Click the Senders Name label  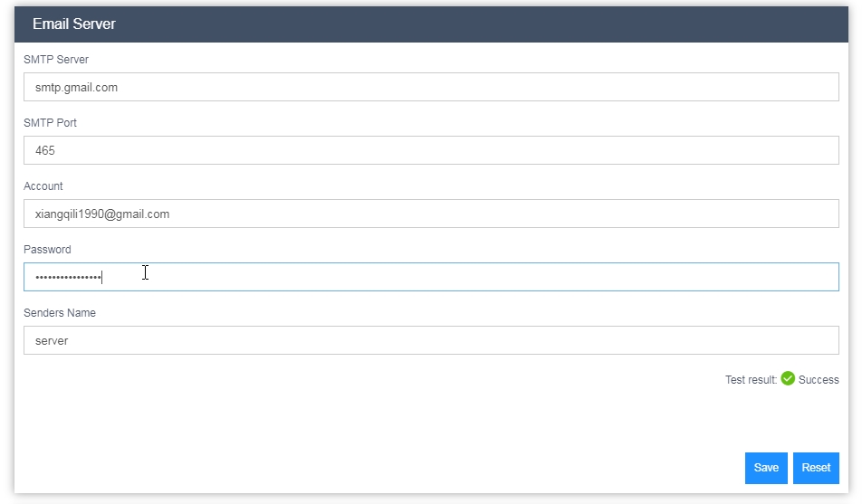coord(60,313)
